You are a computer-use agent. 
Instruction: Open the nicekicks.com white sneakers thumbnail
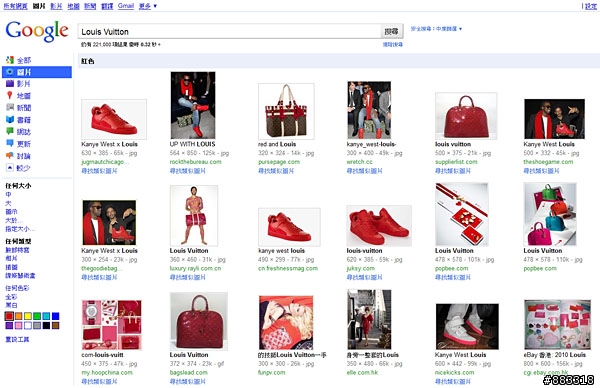[467, 326]
